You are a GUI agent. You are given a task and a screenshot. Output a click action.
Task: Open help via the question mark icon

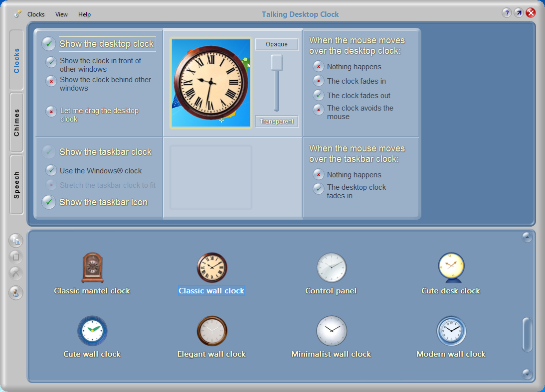pos(507,12)
